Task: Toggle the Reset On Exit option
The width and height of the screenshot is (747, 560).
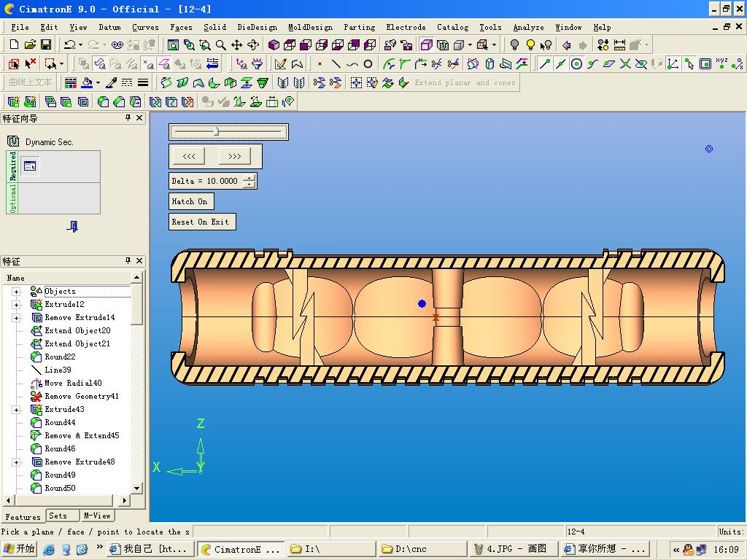Action: click(x=201, y=222)
